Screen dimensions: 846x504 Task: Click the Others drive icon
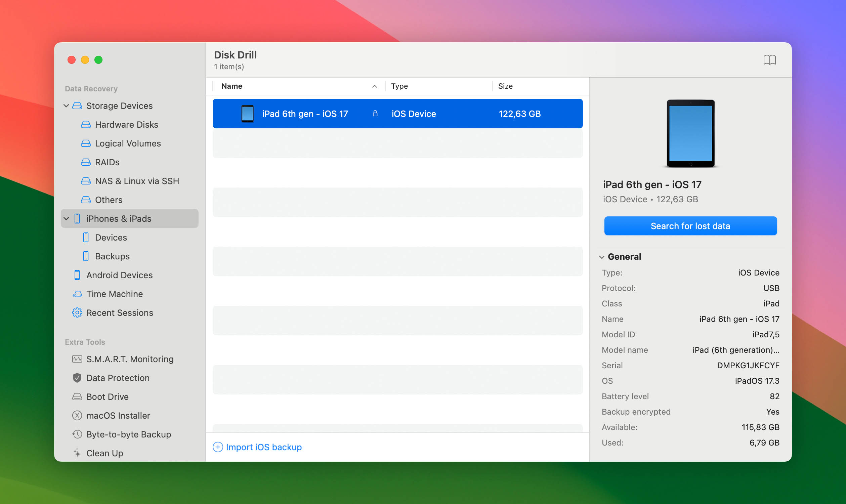[x=86, y=200]
